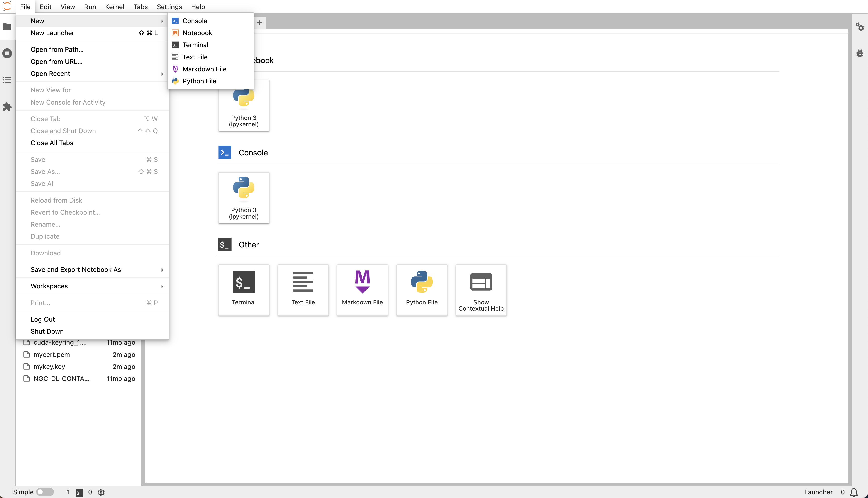868x498 pixels.
Task: Select mykey.key in the file list
Action: [x=49, y=366]
